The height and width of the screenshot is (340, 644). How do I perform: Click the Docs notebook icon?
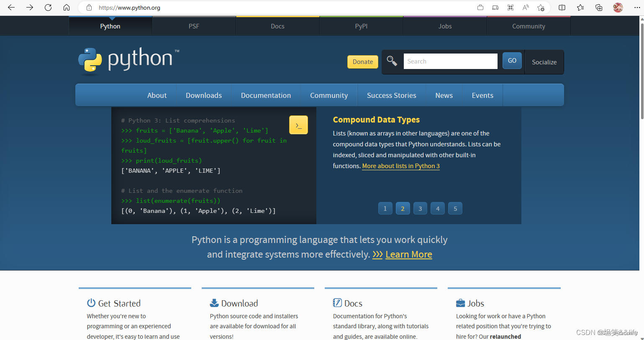point(337,303)
